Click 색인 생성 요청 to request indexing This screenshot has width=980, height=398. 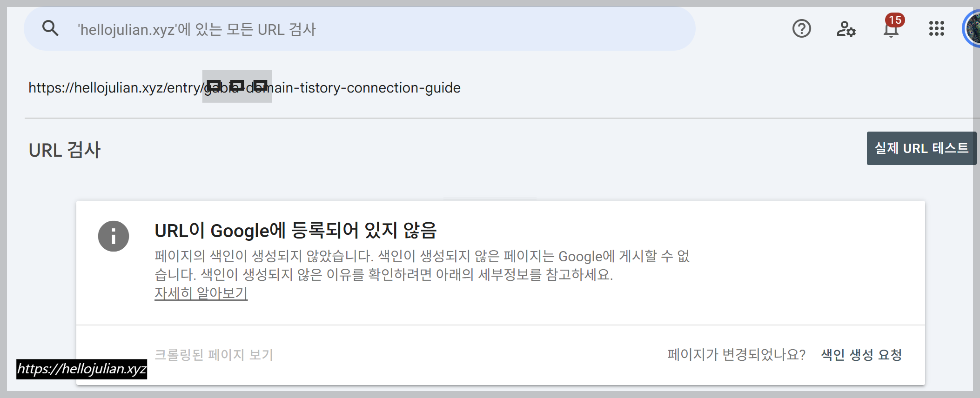(x=861, y=355)
